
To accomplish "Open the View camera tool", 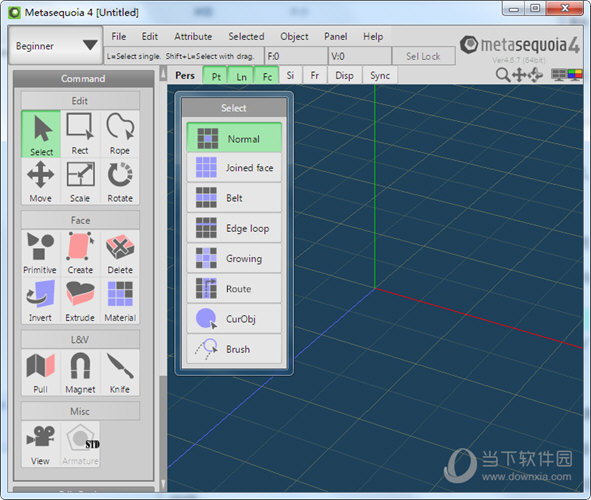I will (40, 444).
